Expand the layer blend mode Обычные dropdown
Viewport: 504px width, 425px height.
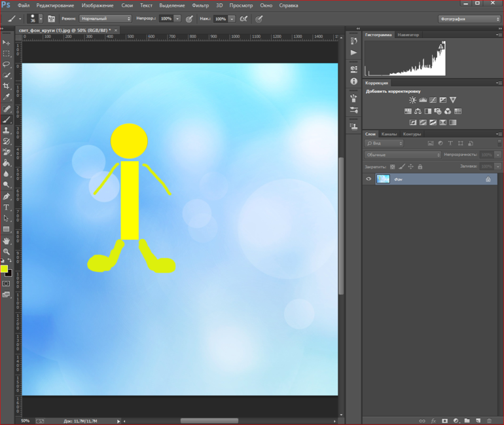[403, 155]
